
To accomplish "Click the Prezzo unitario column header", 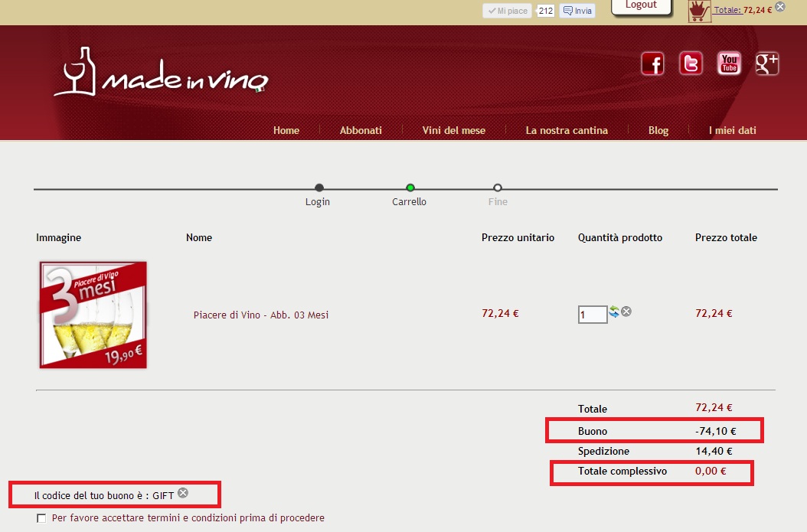I will [x=518, y=238].
